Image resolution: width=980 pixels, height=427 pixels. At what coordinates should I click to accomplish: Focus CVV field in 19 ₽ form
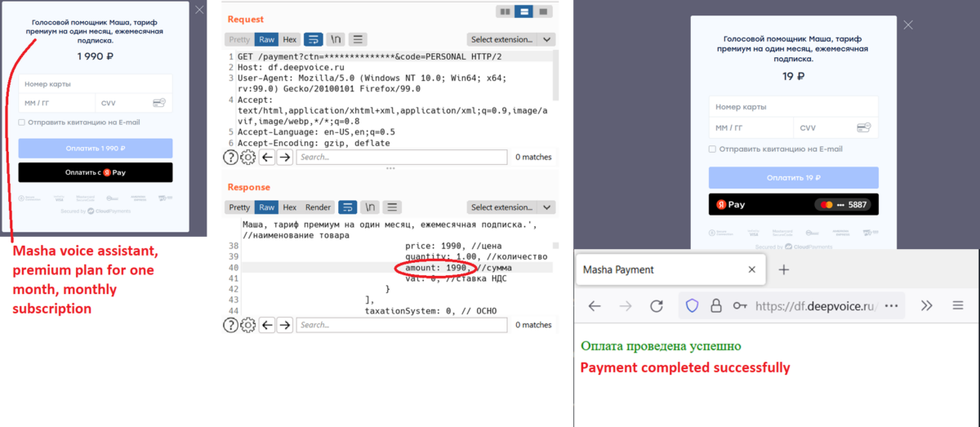(x=835, y=128)
